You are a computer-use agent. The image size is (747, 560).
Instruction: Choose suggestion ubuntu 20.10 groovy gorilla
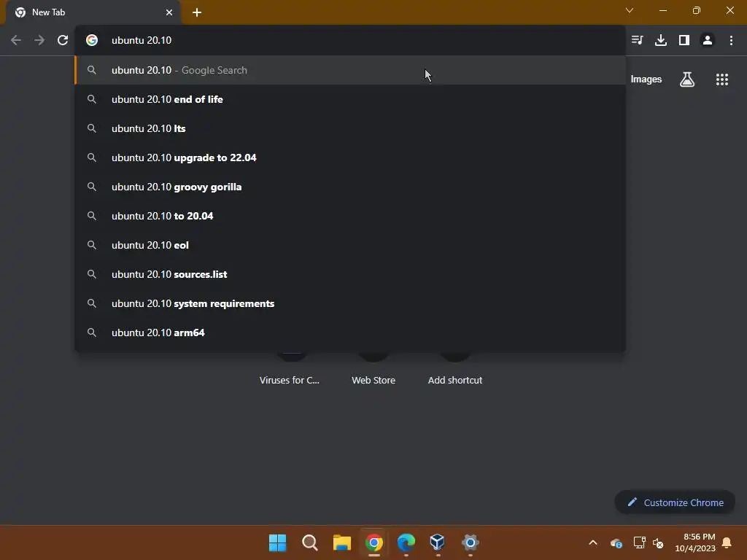pyautogui.click(x=350, y=187)
